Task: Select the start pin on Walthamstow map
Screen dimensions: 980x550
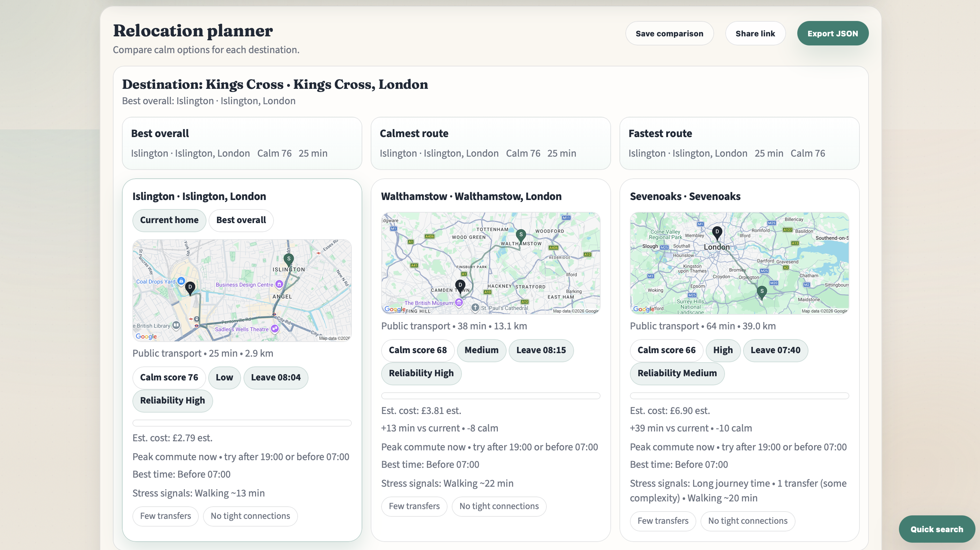Action: tap(521, 235)
